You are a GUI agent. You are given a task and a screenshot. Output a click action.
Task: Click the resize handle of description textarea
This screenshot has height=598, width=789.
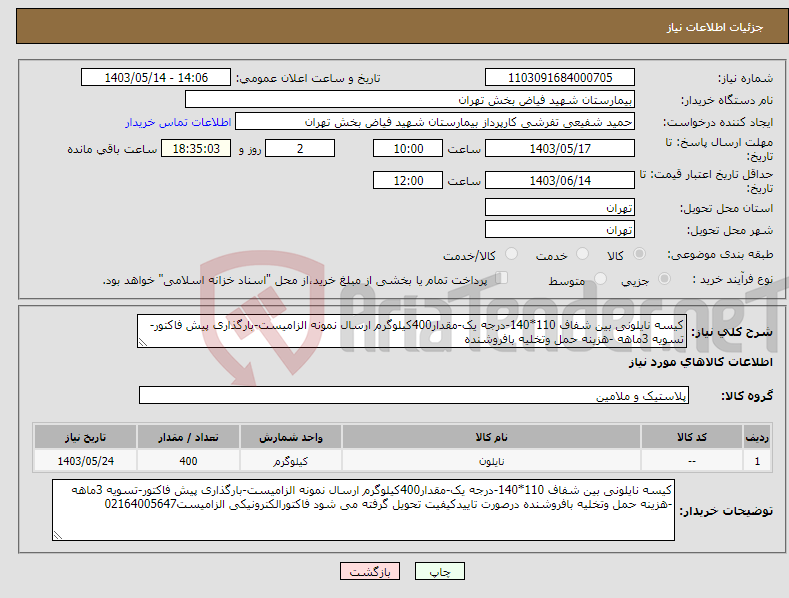pos(143,343)
